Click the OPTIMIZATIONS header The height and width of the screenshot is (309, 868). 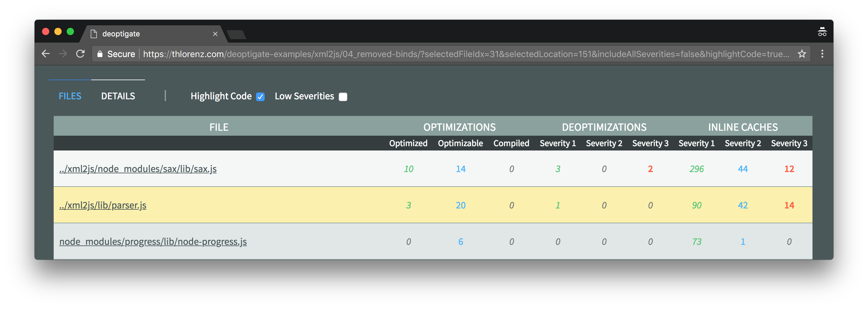459,127
